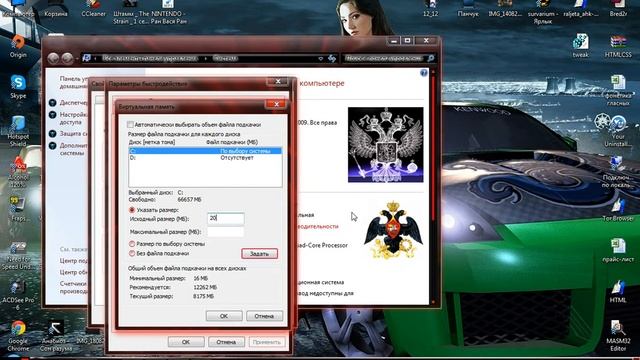Click the help icon in Control Panel window
Image resolution: width=640 pixels, height=360 pixels.
tap(423, 73)
